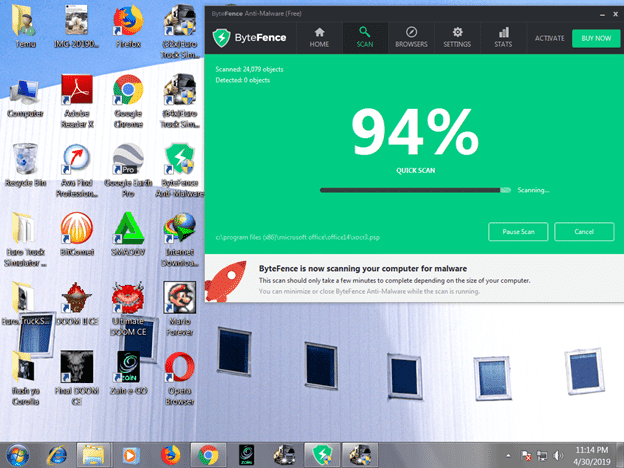Viewport: 624px width, 468px height.
Task: Launch BitComet from the desktop
Action: [76, 234]
